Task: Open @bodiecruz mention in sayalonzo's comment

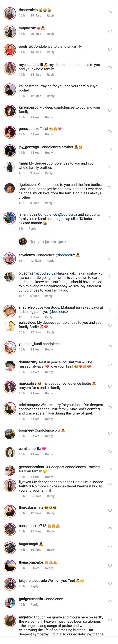Action: pos(65,255)
